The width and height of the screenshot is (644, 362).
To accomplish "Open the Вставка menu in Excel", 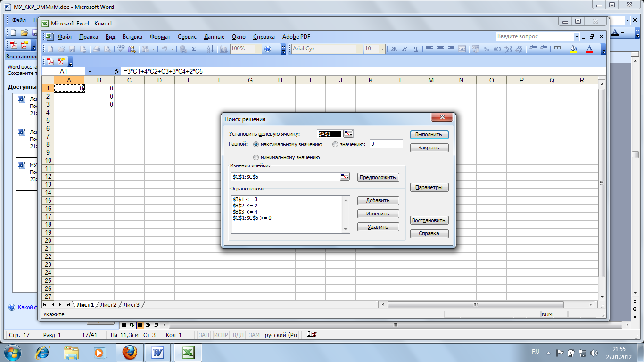I will pos(132,37).
